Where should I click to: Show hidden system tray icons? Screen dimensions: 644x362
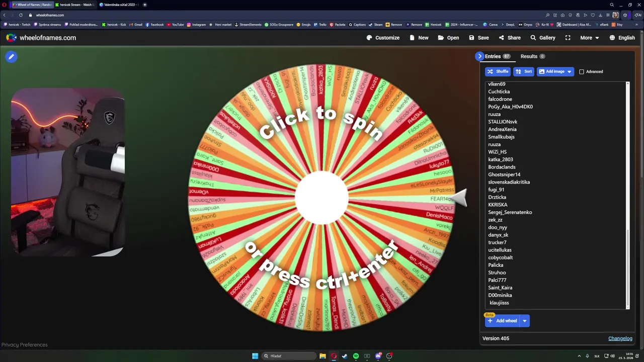pos(579,356)
